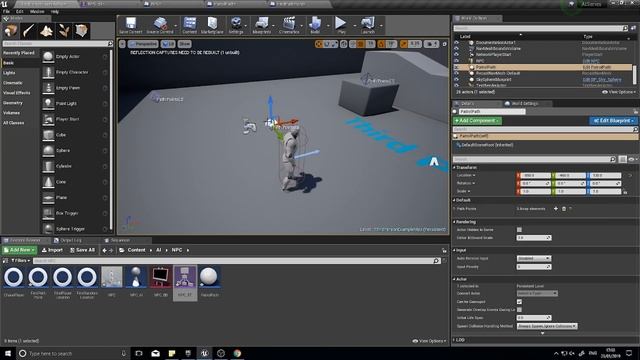Image resolution: width=640 pixels, height=360 pixels.
Task: Toggle visibility eye for RecastNavMesh-Default
Action: 456,73
